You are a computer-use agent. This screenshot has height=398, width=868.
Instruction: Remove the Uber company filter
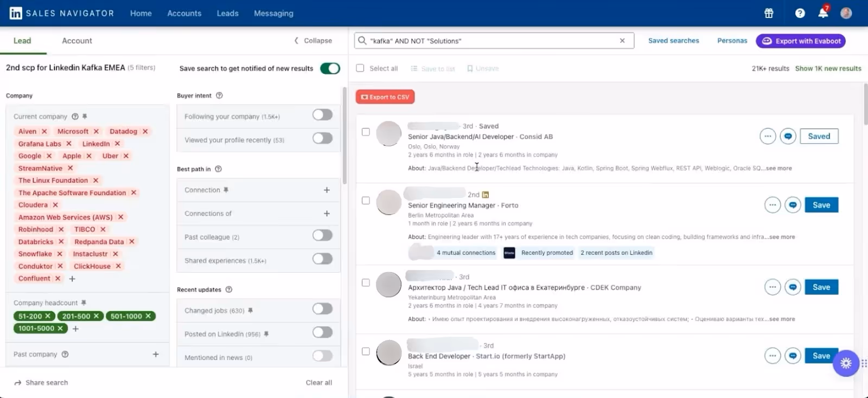point(126,156)
